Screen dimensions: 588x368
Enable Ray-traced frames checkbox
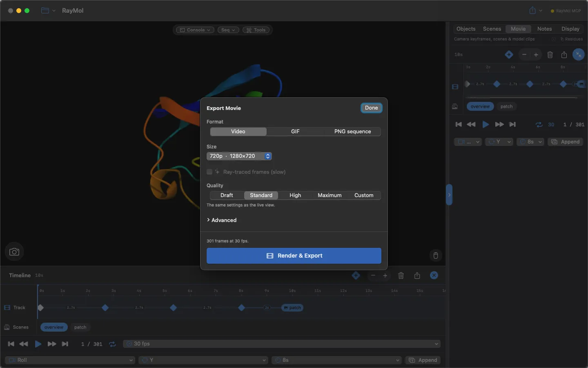209,172
